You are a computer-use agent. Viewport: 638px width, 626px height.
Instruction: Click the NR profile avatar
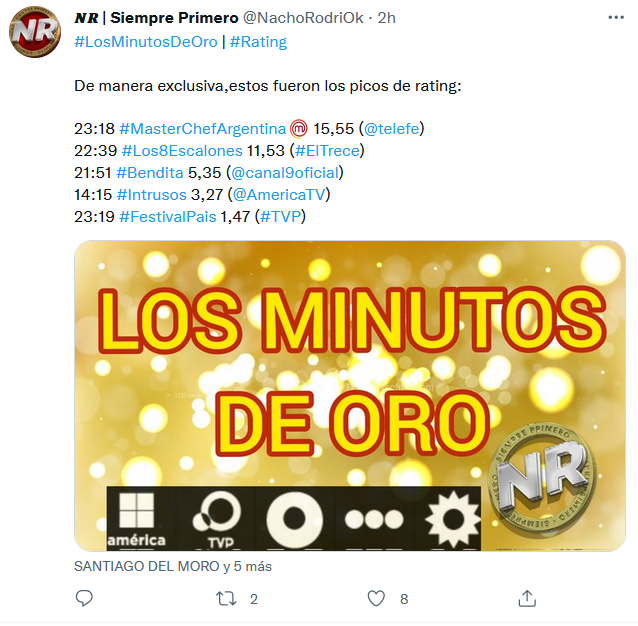(35, 32)
